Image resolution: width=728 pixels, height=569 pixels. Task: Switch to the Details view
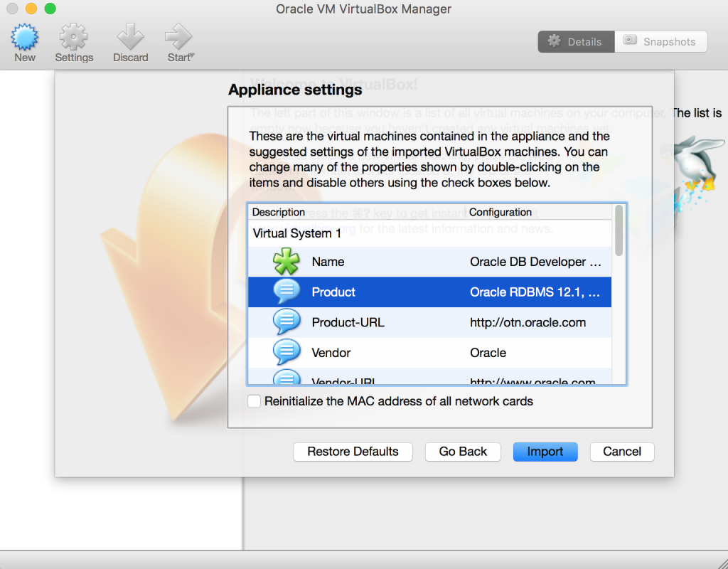click(x=576, y=42)
